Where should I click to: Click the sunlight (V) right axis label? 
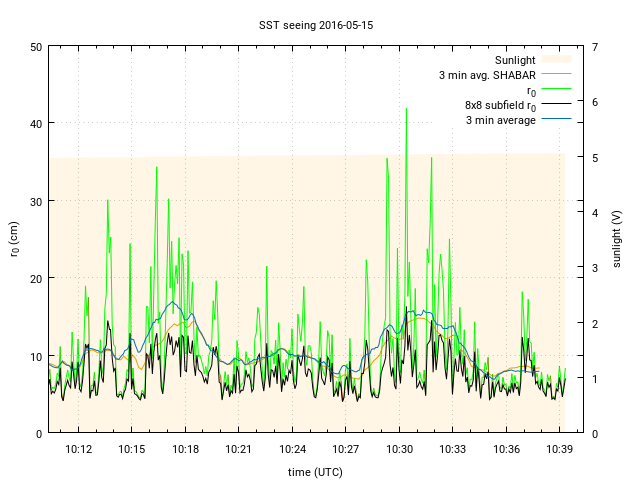coord(620,239)
